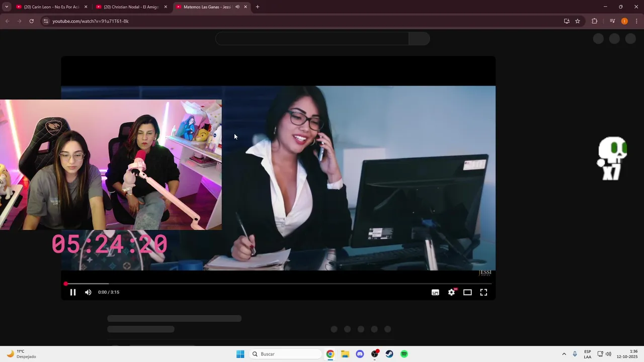Install the app via the address bar icon
644x362 pixels.
click(x=567, y=21)
